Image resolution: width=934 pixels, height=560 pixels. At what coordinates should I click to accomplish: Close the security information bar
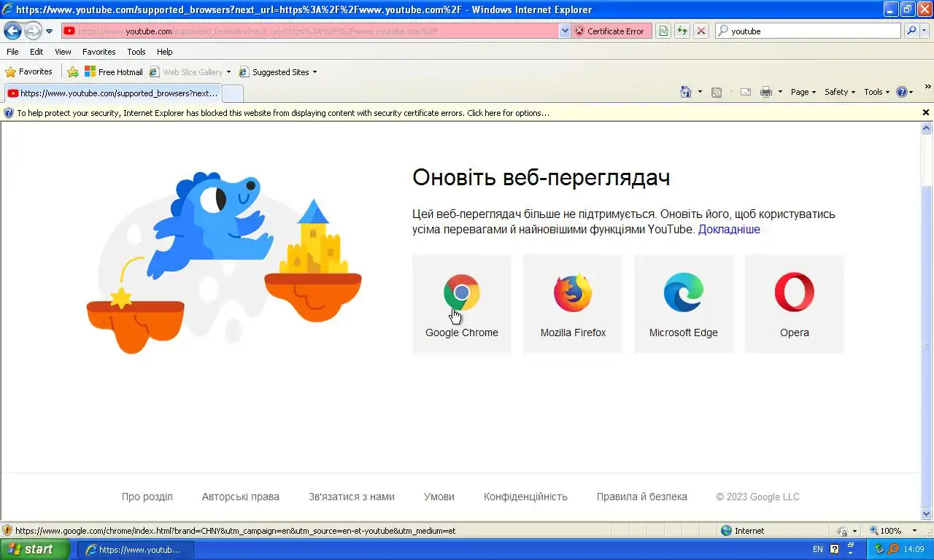point(925,113)
